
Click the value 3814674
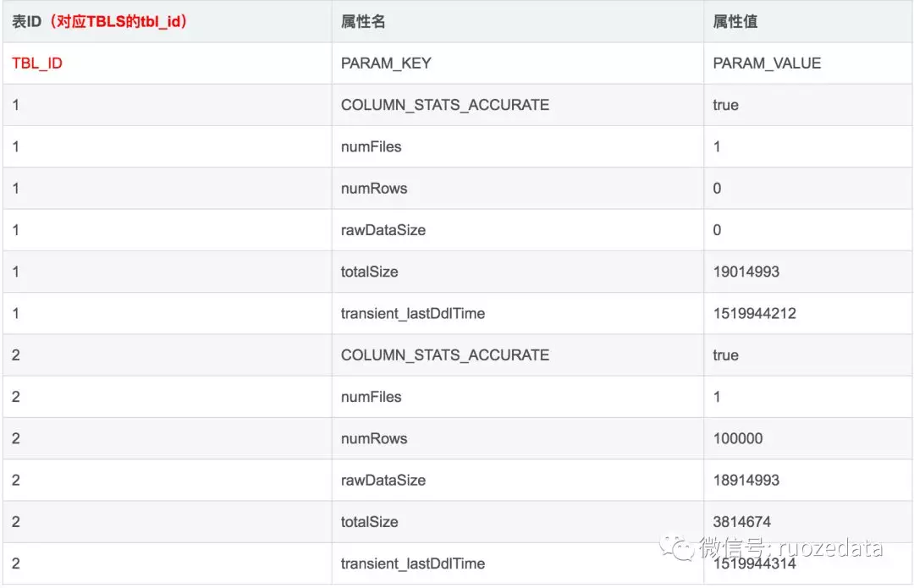[741, 521]
